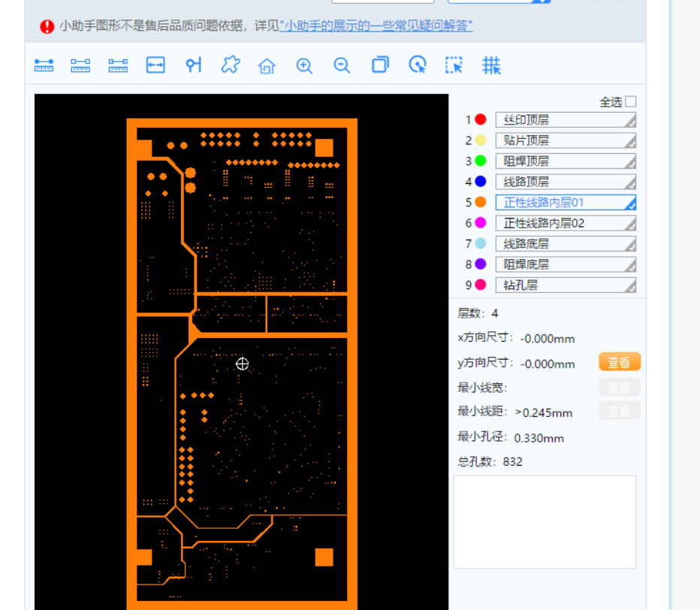The image size is (700, 610).
Task: Toggle the 正性线路内层02 layer
Action: (x=566, y=223)
